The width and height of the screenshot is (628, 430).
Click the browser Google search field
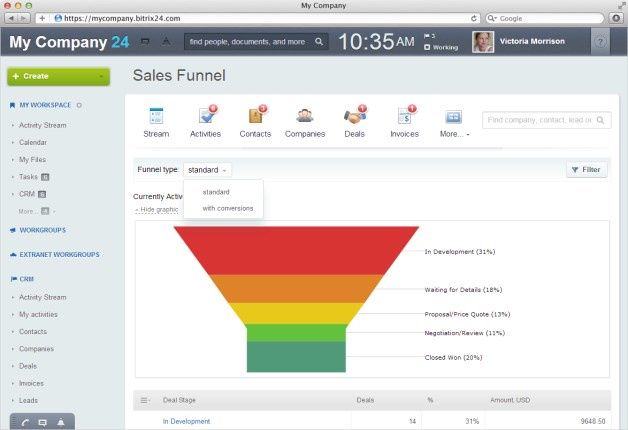point(545,18)
